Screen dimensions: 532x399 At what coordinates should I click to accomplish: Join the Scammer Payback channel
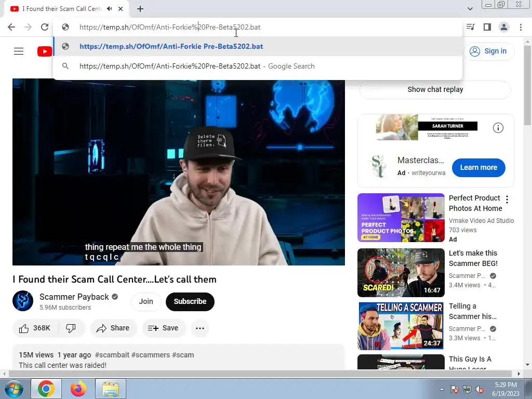tap(146, 301)
